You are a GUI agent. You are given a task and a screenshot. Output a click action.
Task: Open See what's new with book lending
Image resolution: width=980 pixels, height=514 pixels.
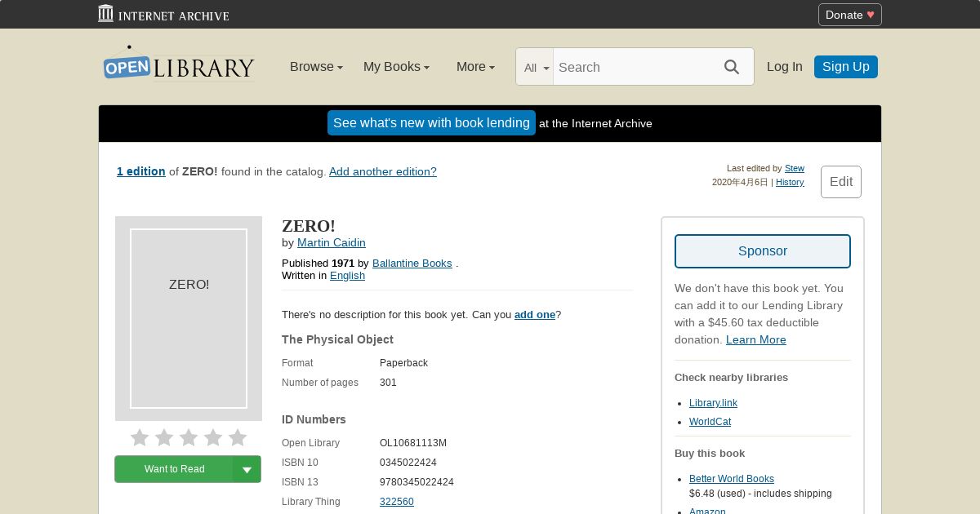click(x=431, y=123)
